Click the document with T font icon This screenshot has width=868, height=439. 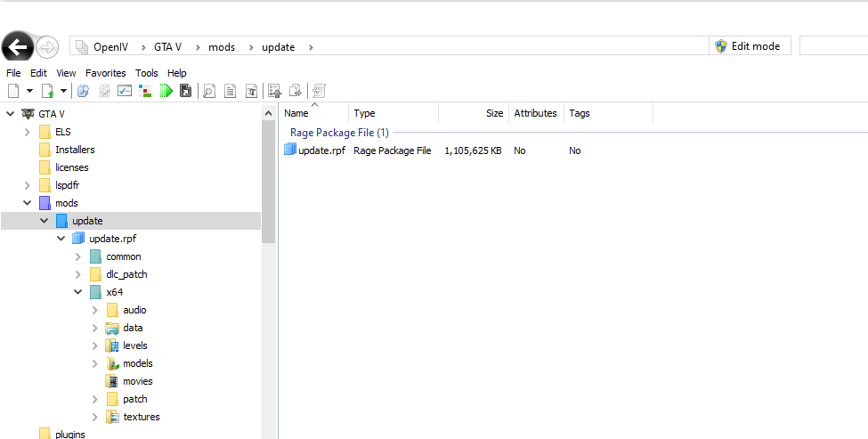click(x=251, y=91)
